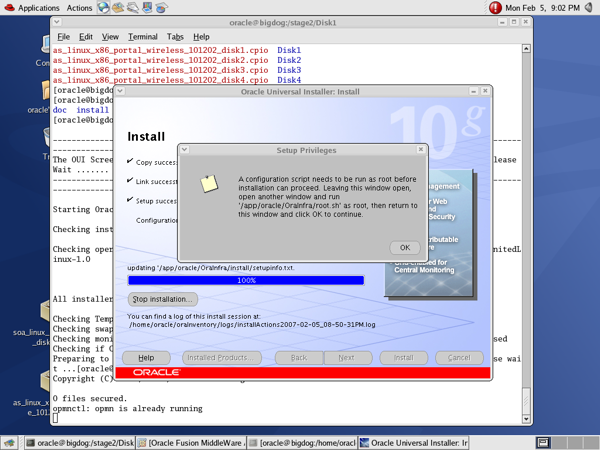
Task: Close the Setup Privileges dialog
Action: click(421, 149)
